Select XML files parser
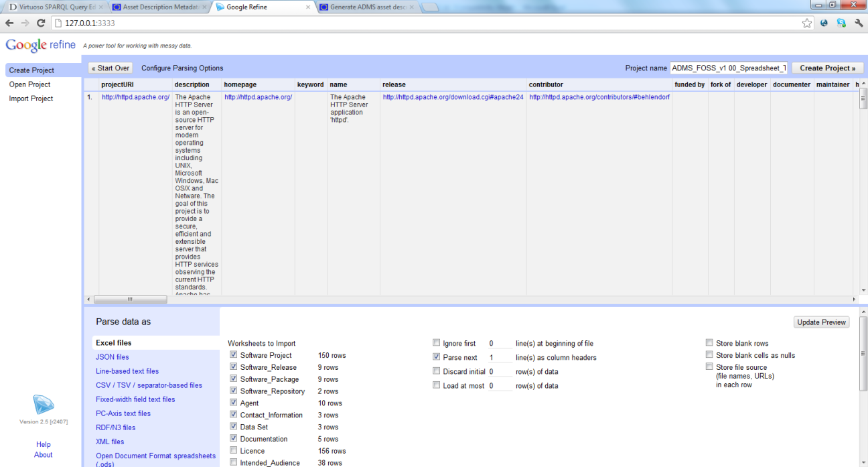868x467 pixels. coord(110,442)
